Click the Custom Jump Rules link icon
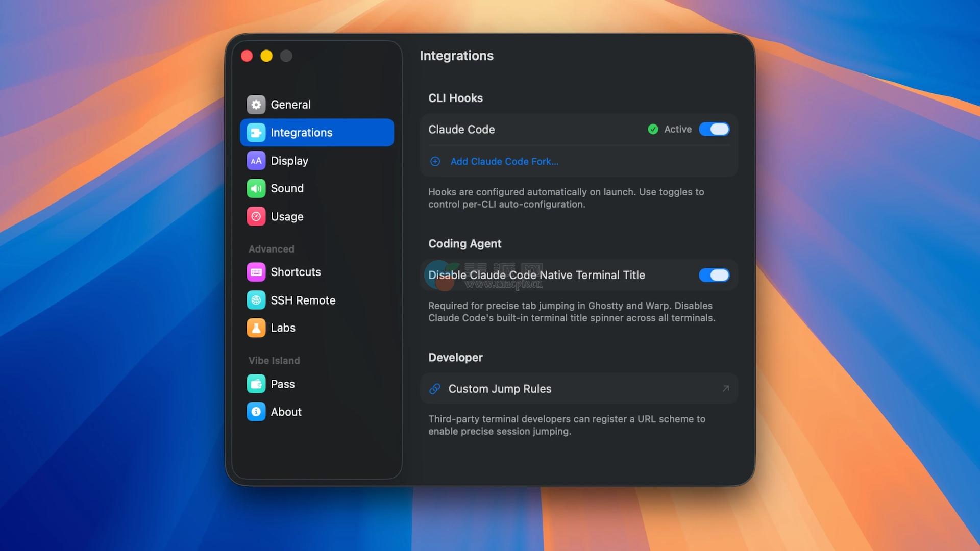The image size is (980, 551). (x=435, y=389)
